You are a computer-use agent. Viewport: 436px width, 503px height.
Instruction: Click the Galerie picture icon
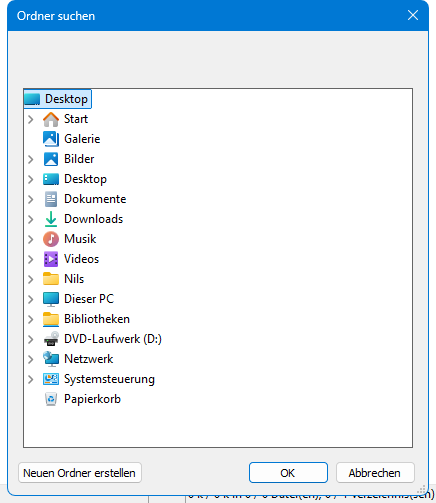point(51,139)
